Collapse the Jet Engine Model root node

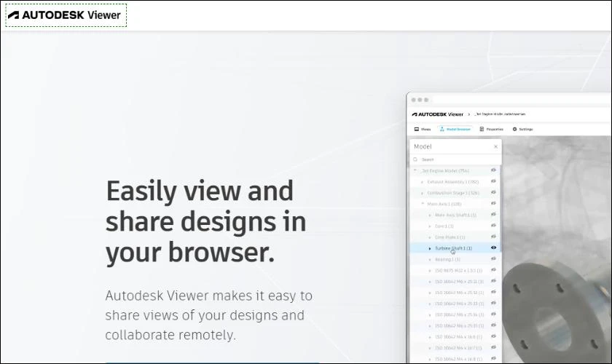pyautogui.click(x=415, y=170)
